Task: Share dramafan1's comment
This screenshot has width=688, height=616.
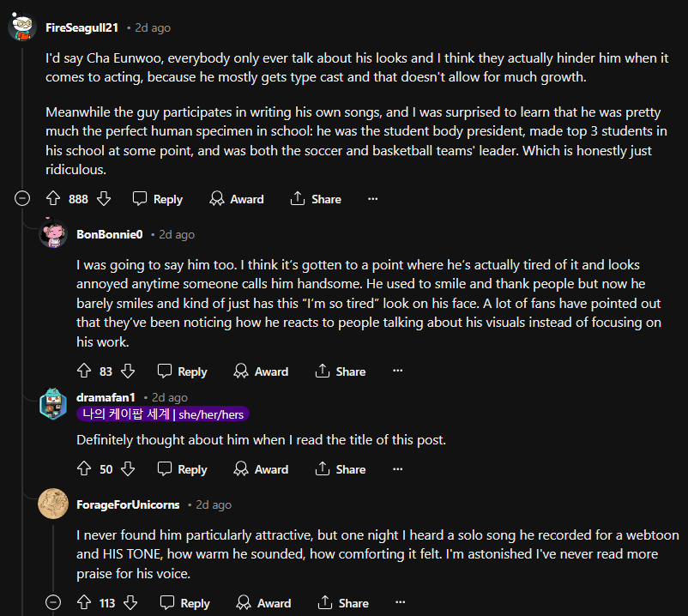Action: [340, 469]
